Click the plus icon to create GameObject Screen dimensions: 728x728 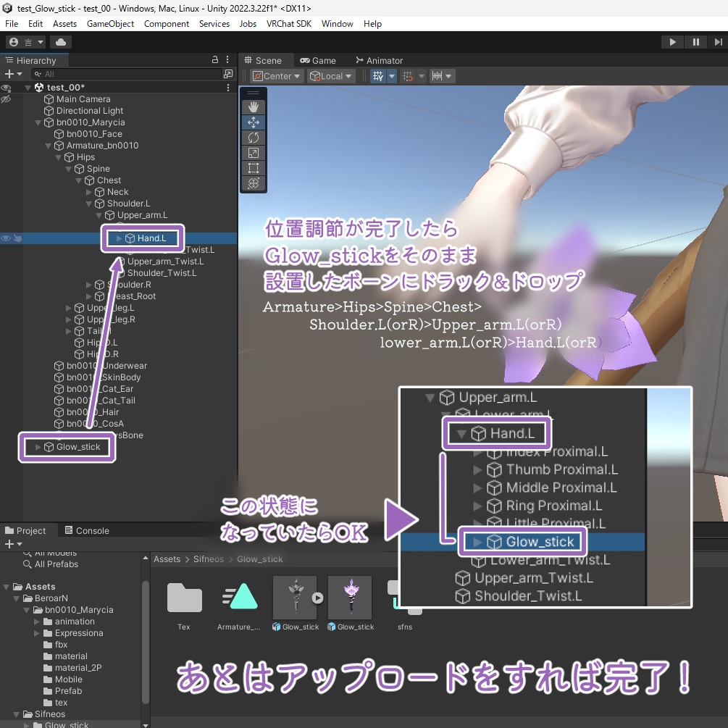9,73
